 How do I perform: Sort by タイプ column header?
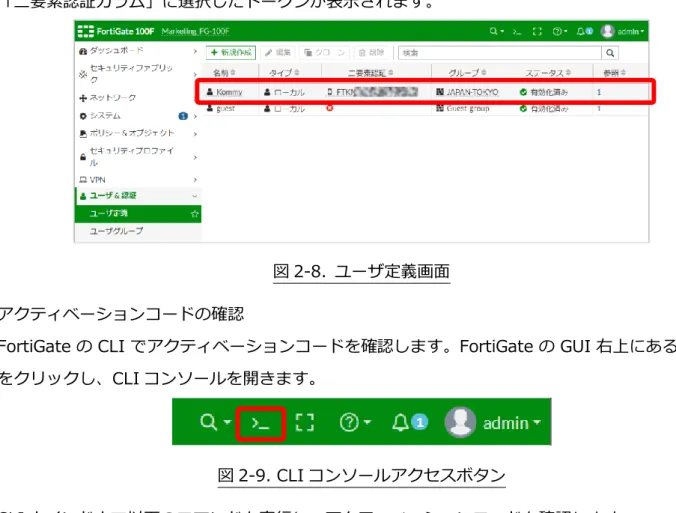[x=284, y=72]
